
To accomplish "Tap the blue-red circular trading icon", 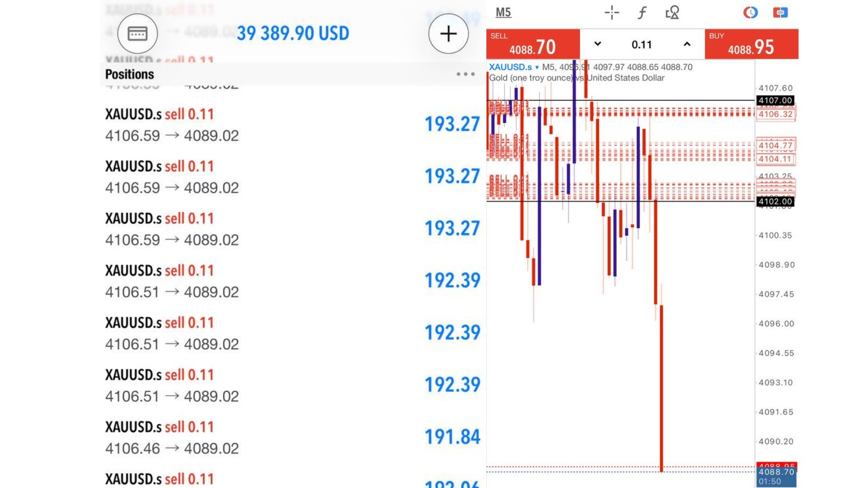I will [750, 13].
